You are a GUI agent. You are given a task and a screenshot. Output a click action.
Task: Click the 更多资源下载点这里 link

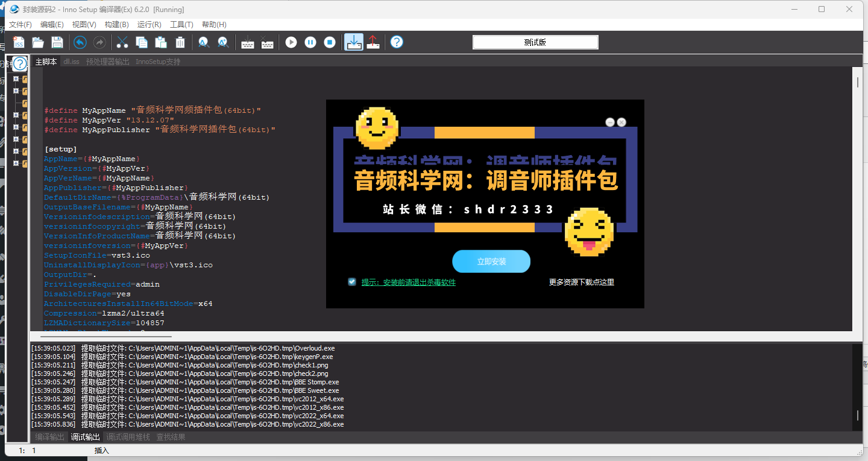tap(581, 282)
